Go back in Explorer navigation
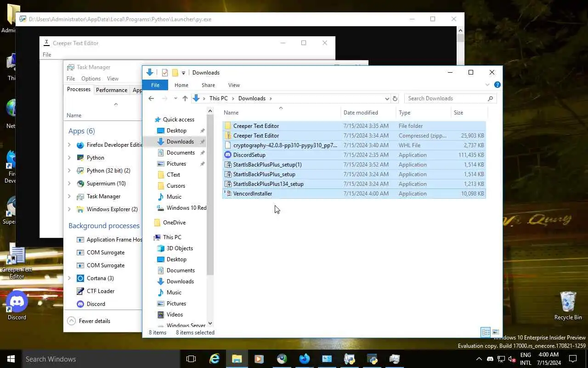Image resolution: width=588 pixels, height=368 pixels. [x=151, y=98]
